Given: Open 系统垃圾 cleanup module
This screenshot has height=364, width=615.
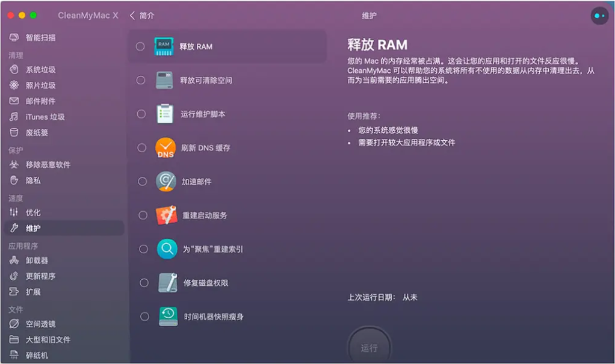Looking at the screenshot, I should pos(33,70).
